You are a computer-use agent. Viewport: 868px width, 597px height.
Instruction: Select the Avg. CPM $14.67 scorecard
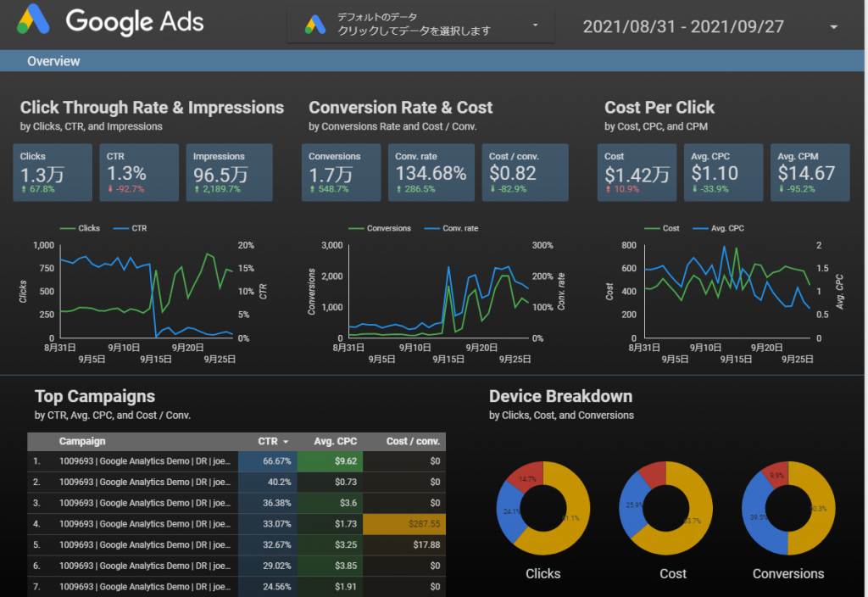(810, 172)
